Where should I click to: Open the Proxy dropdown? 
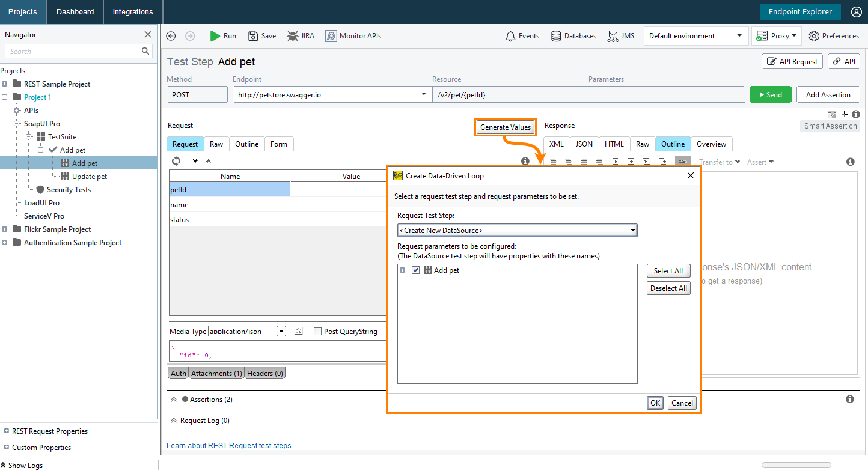tap(777, 36)
